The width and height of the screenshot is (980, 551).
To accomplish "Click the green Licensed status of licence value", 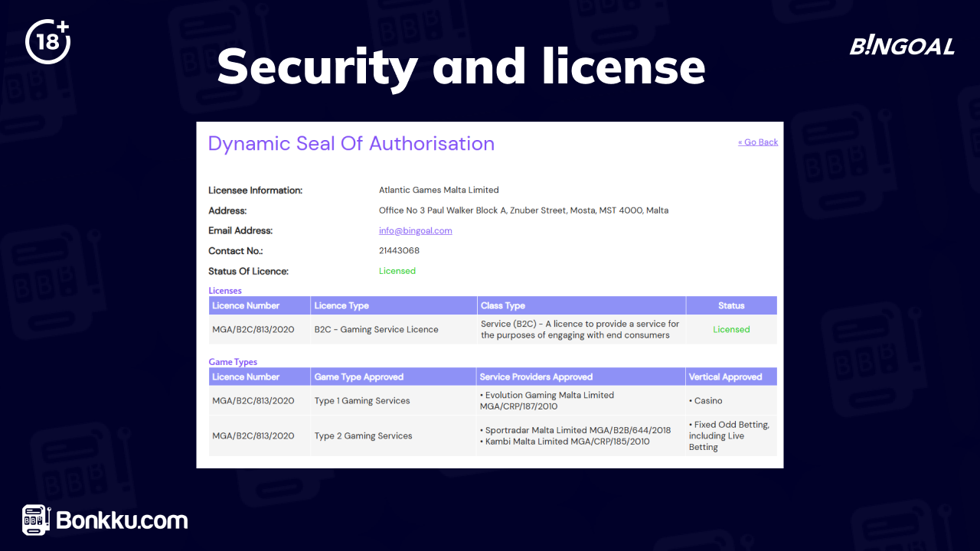I will click(397, 271).
